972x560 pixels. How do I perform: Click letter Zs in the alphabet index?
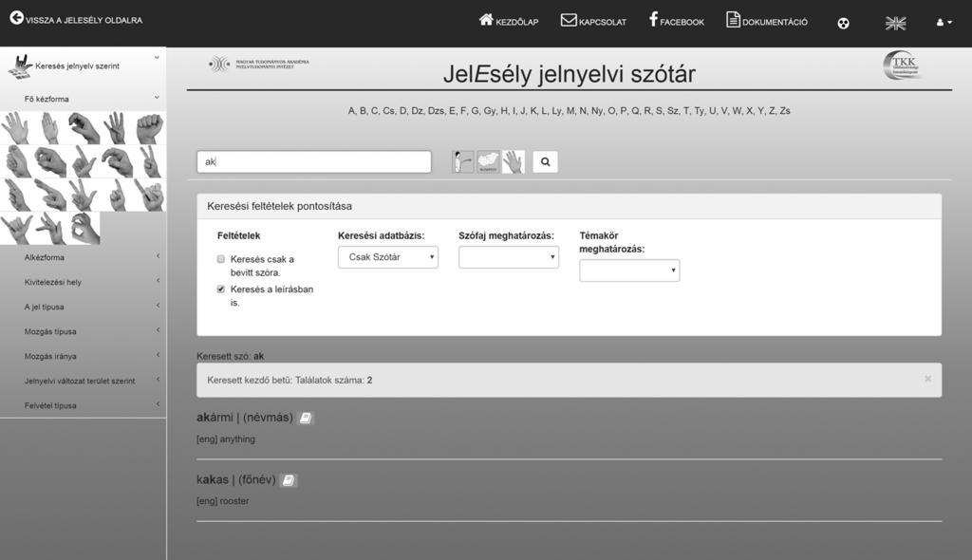tap(785, 111)
